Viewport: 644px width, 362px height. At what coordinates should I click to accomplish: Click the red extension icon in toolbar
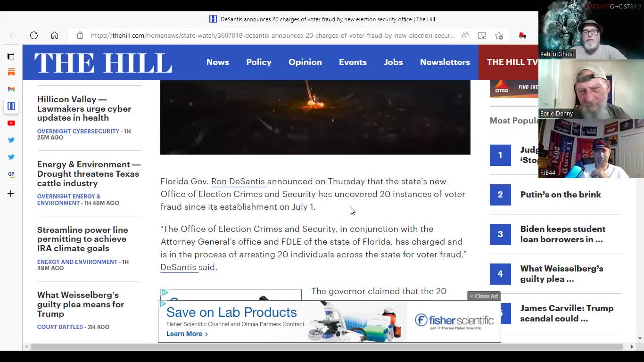pyautogui.click(x=522, y=35)
